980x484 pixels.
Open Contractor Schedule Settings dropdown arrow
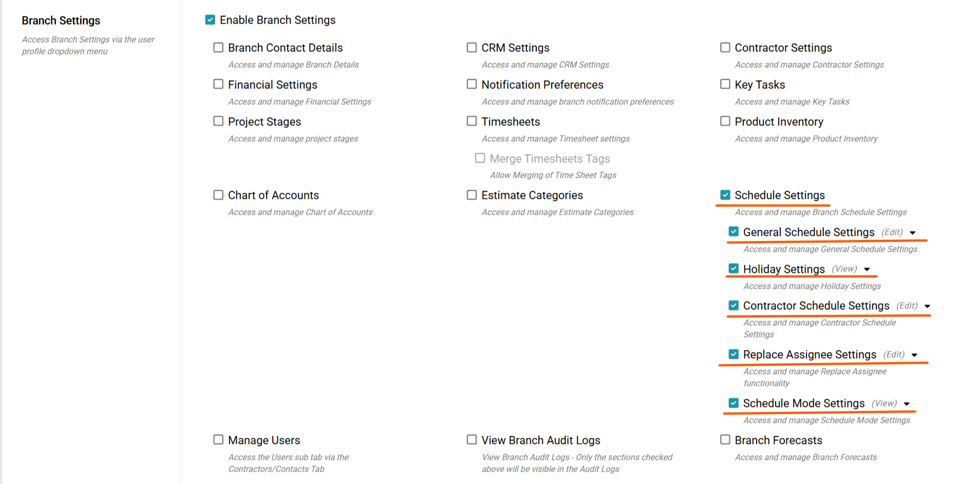[x=927, y=306]
